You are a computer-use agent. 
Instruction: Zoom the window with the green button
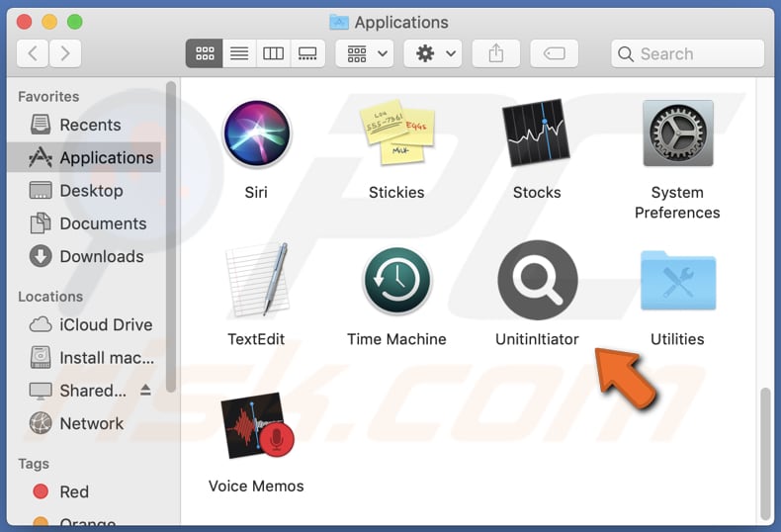[x=75, y=22]
